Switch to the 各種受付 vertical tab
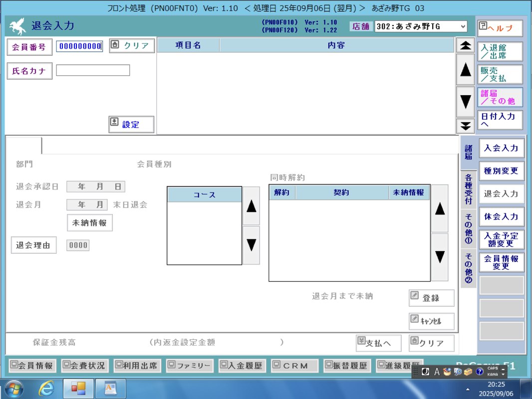 point(468,189)
